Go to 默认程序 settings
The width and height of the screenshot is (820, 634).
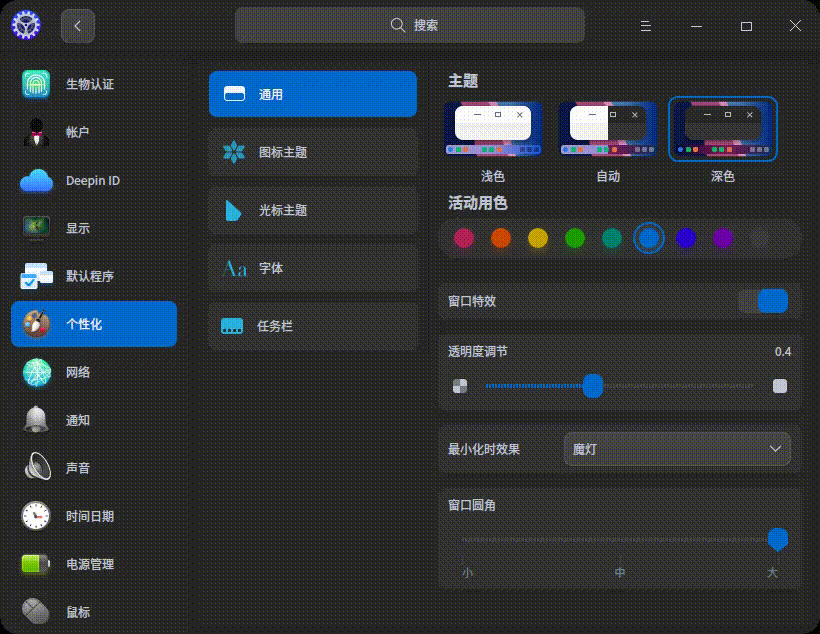(94, 276)
